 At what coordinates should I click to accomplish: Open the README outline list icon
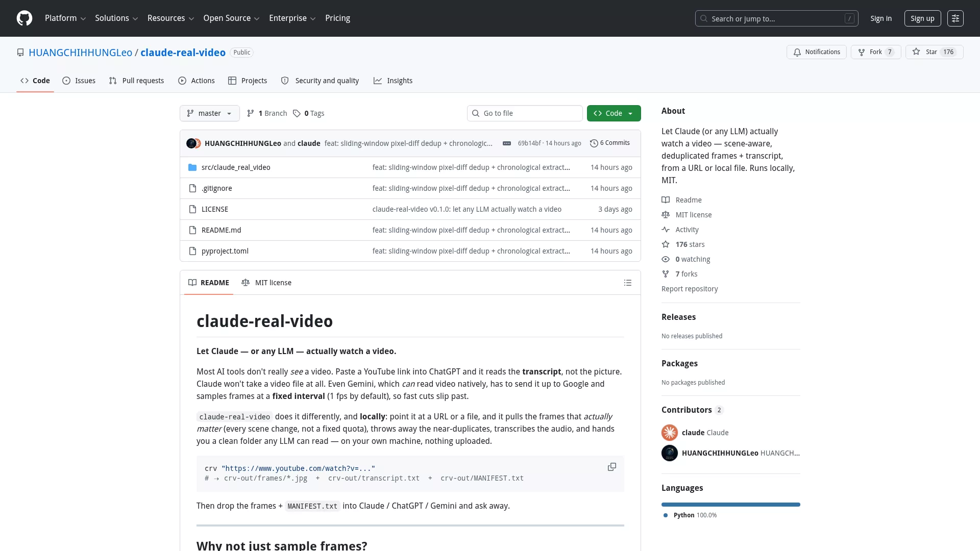(x=627, y=283)
